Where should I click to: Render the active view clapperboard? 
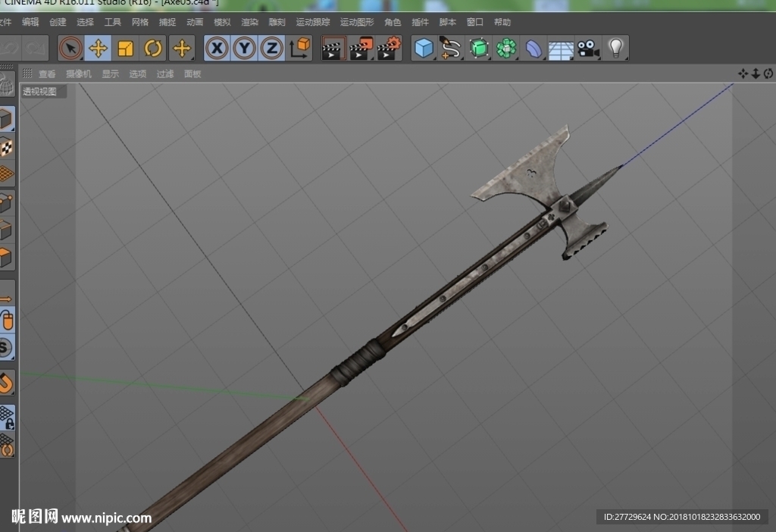pos(333,49)
